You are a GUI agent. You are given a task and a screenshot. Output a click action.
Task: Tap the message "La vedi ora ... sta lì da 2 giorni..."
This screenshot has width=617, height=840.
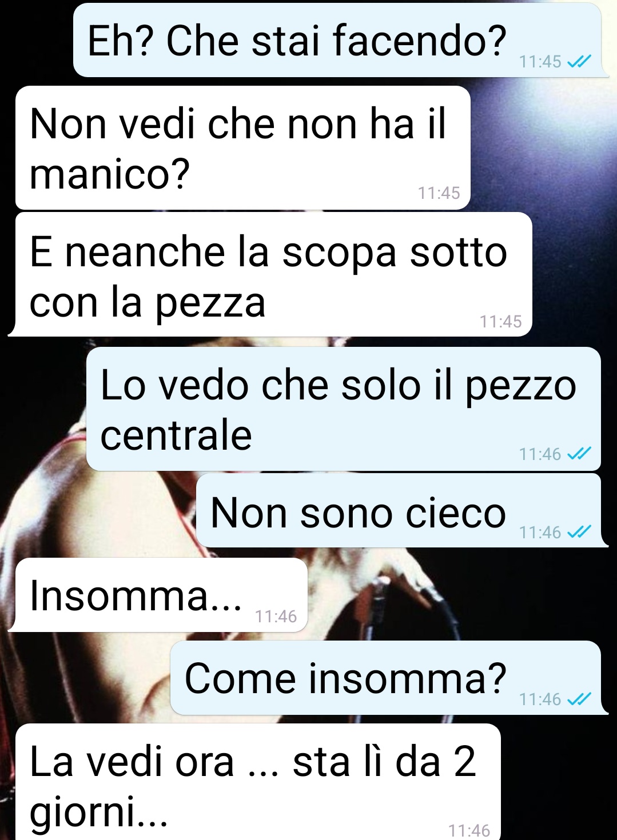click(258, 782)
